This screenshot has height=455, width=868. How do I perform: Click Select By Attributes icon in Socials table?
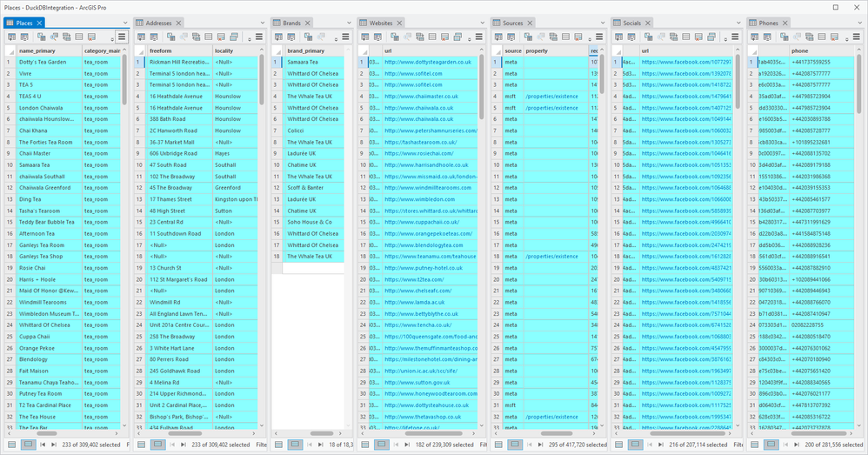click(x=648, y=37)
